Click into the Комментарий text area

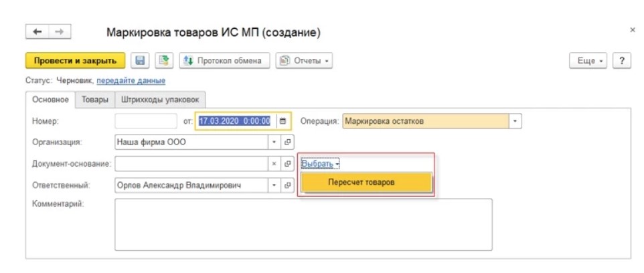pos(303,224)
